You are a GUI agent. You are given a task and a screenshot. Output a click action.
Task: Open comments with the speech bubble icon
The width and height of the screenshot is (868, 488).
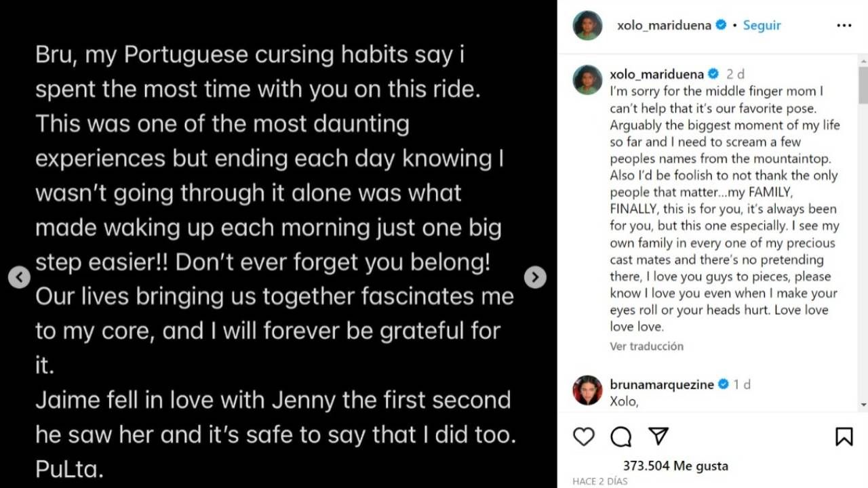pos(620,436)
